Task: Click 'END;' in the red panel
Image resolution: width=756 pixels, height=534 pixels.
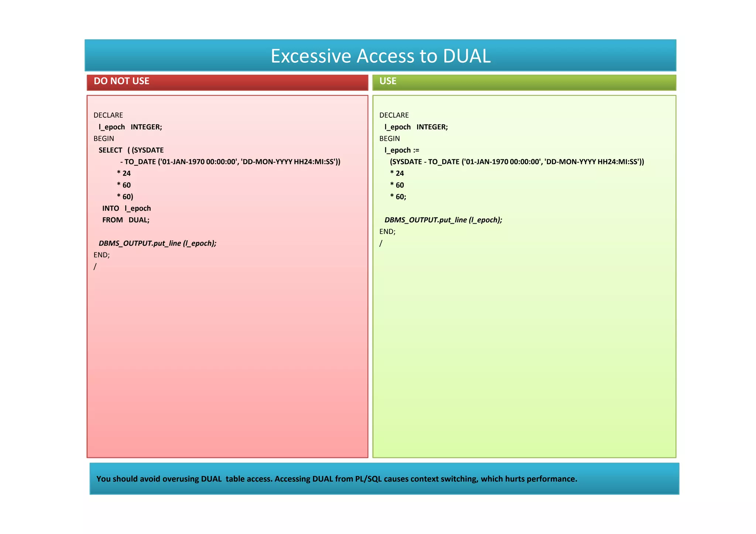Action: [x=102, y=255]
